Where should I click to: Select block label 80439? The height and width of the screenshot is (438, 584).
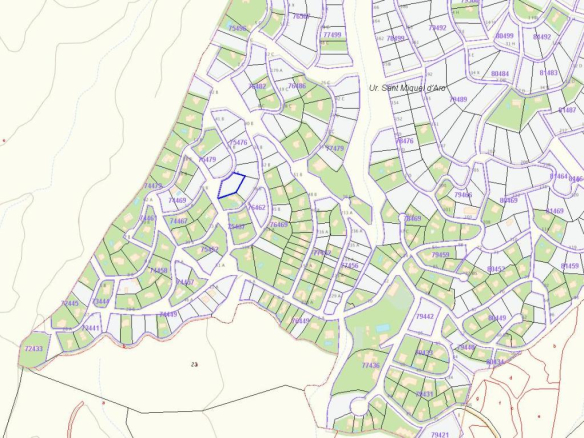coord(423,353)
